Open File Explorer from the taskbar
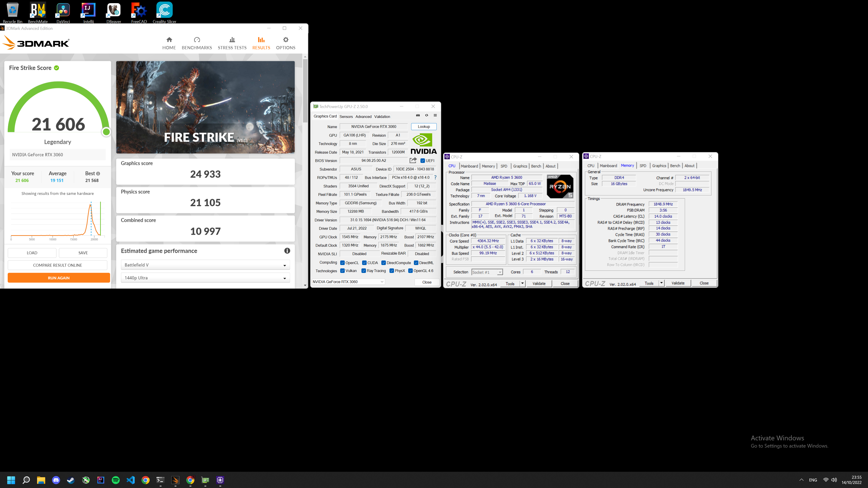 (x=41, y=480)
